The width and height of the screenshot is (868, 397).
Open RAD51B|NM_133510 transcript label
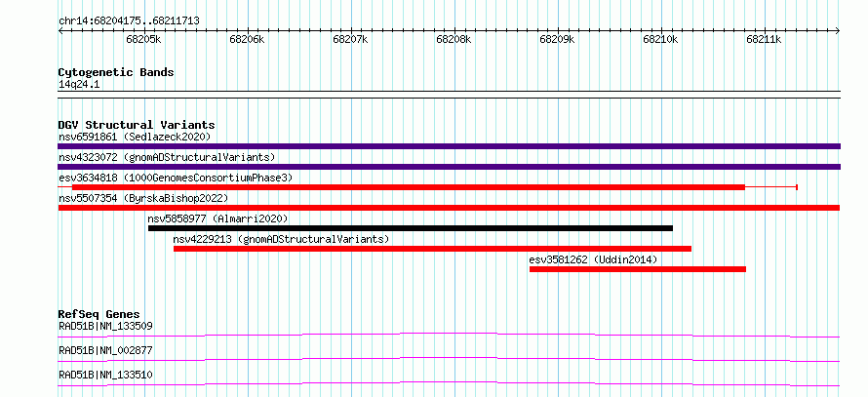click(105, 375)
